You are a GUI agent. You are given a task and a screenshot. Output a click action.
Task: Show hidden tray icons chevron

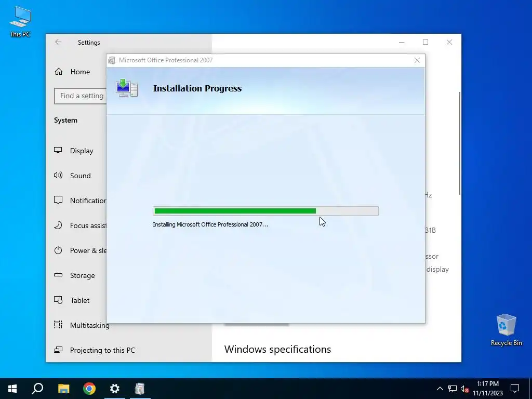point(440,389)
